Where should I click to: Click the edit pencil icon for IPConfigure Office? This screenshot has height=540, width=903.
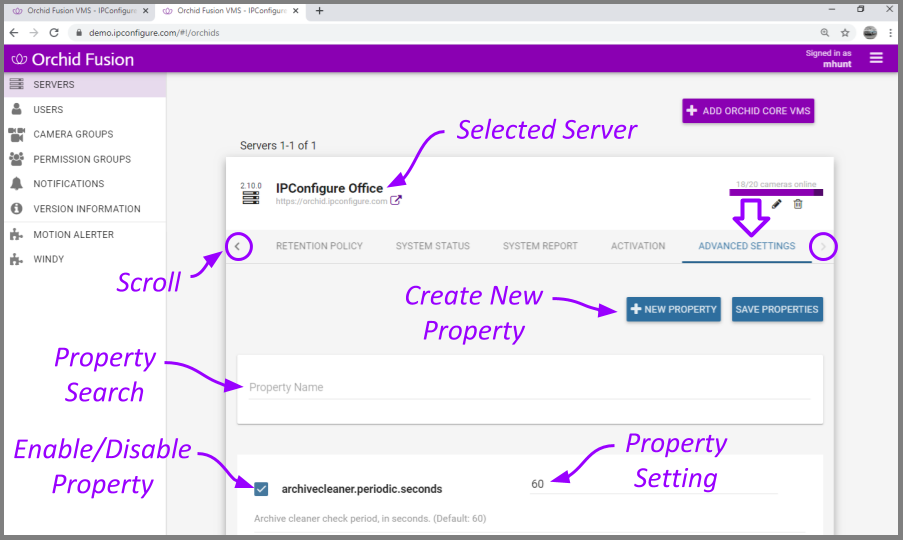(x=776, y=204)
